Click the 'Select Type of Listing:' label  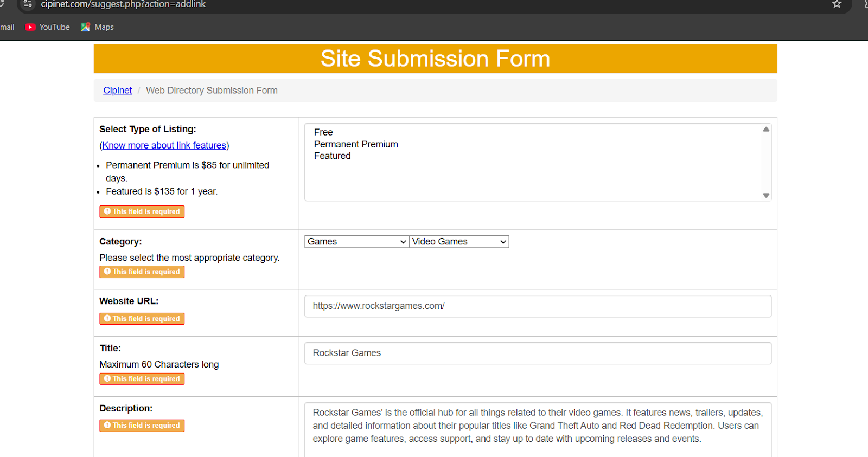click(x=148, y=129)
